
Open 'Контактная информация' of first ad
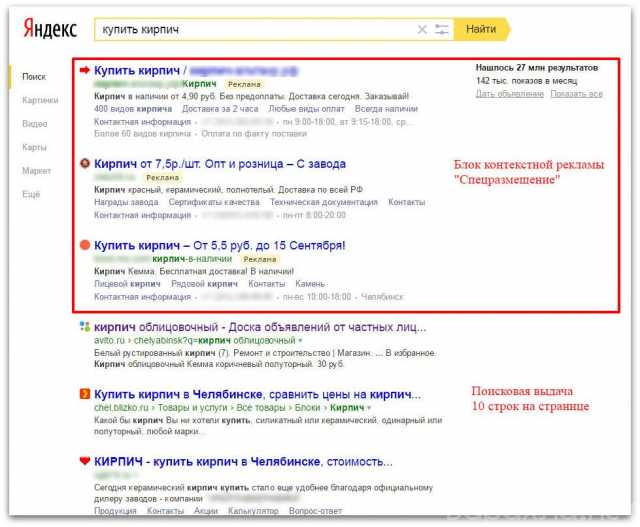click(142, 122)
